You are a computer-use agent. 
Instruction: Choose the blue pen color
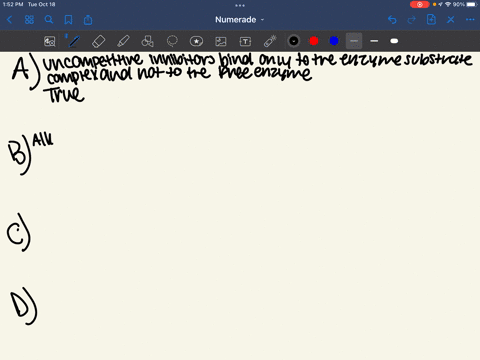pyautogui.click(x=334, y=41)
